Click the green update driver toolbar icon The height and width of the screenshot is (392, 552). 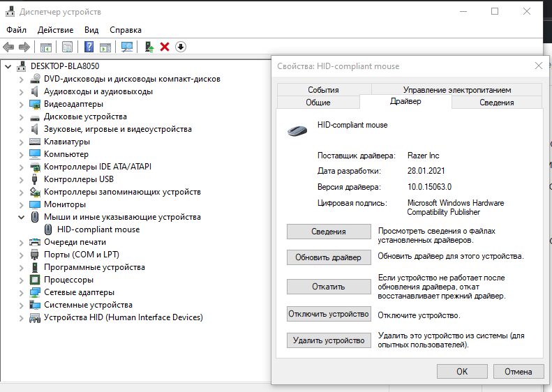pos(149,47)
